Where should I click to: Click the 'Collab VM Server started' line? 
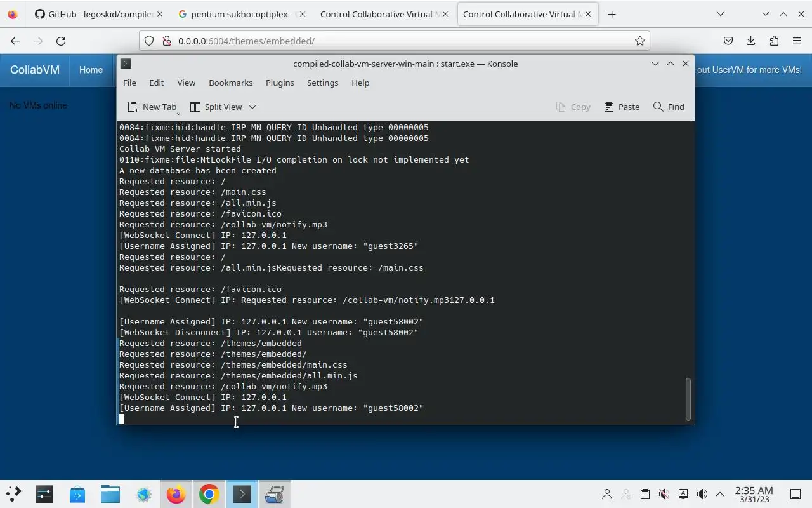180,149
